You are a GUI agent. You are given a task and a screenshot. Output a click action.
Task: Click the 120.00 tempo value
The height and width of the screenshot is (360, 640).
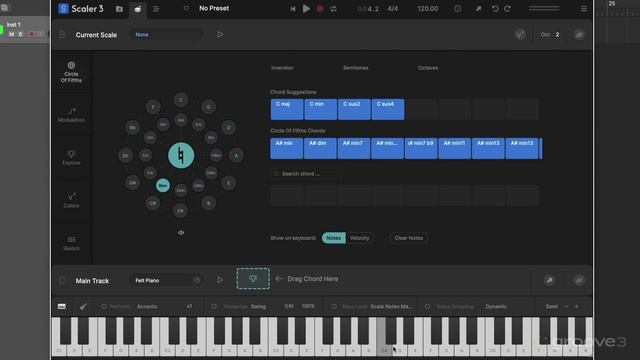pos(428,9)
